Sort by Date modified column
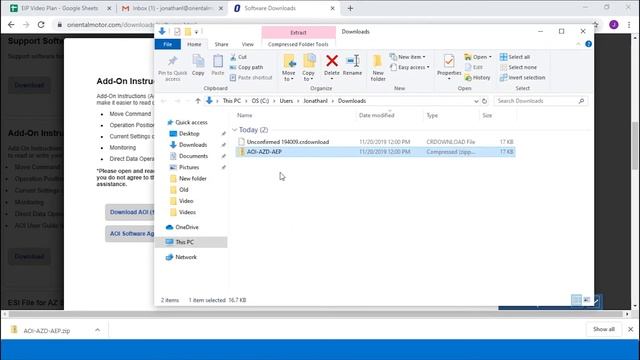Image resolution: width=640 pixels, height=360 pixels. tap(376, 116)
